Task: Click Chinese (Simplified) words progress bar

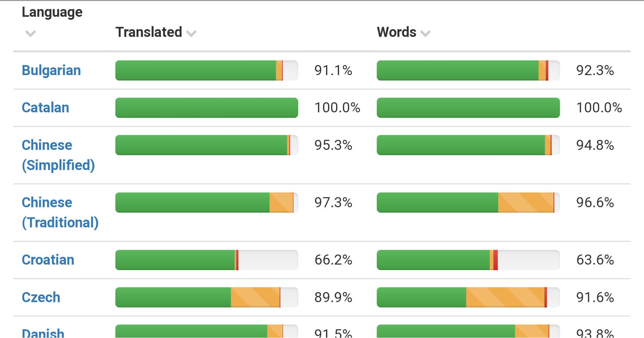Action: [468, 145]
